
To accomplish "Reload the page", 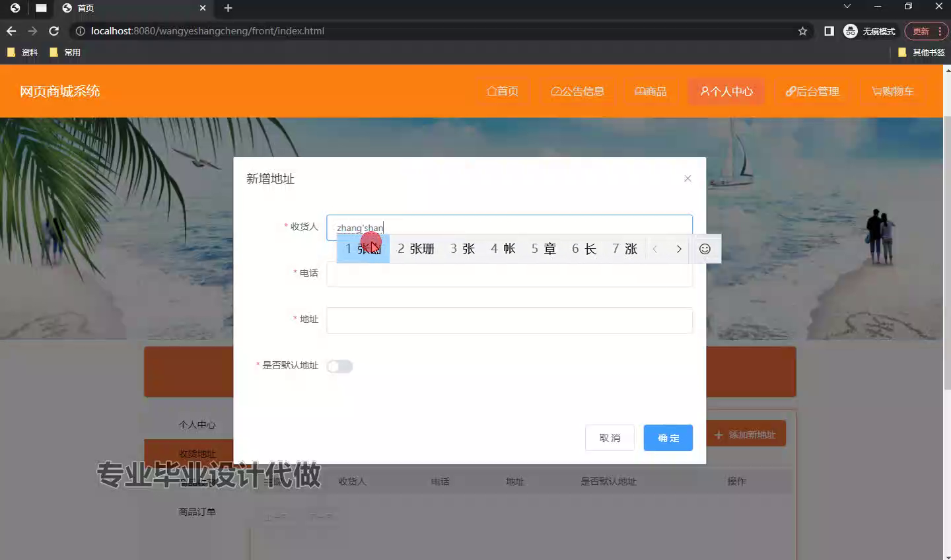I will pos(54,31).
